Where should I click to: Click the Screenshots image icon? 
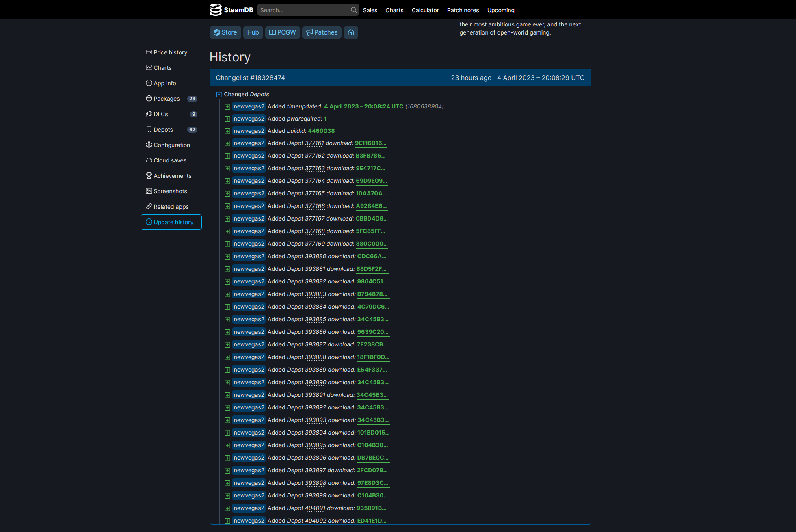pos(149,191)
